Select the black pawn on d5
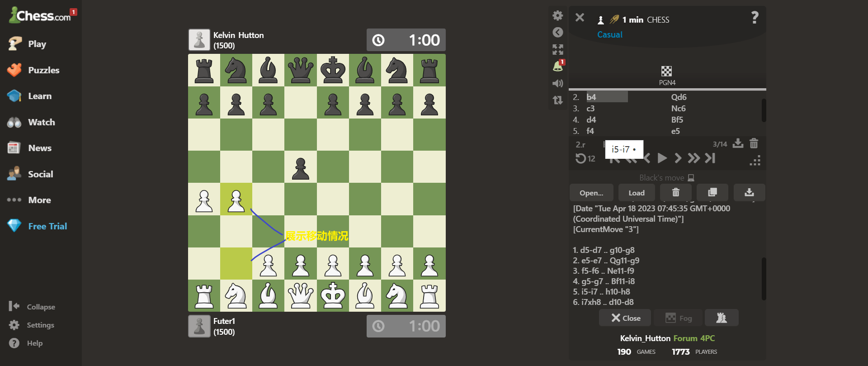The image size is (868, 366). 301,167
